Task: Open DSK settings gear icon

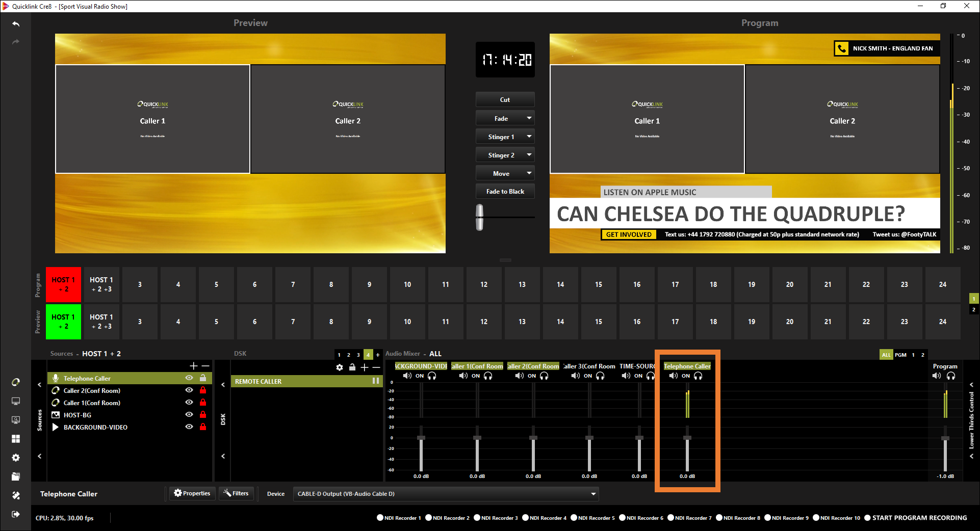Action: pyautogui.click(x=340, y=367)
